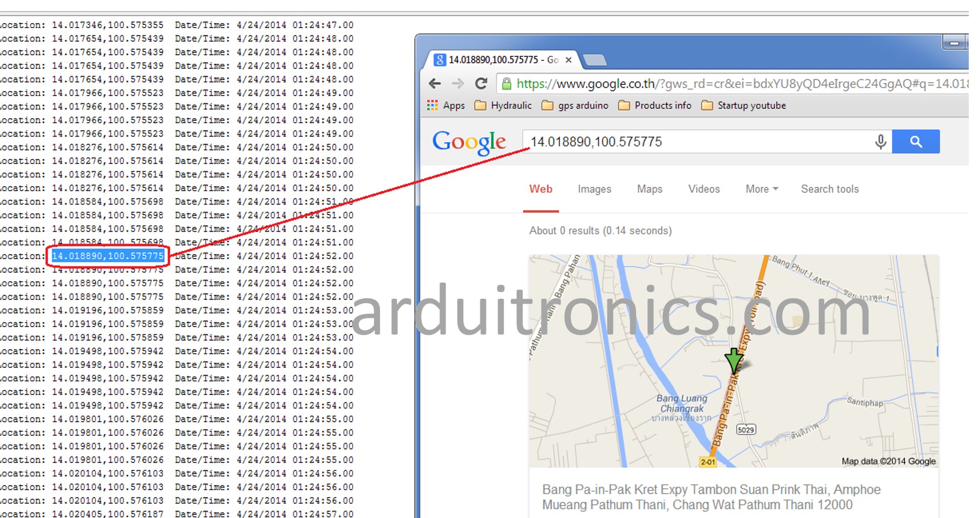Close the 14.018890,100.575775 browser tab
This screenshot has width=980, height=518.
point(568,60)
